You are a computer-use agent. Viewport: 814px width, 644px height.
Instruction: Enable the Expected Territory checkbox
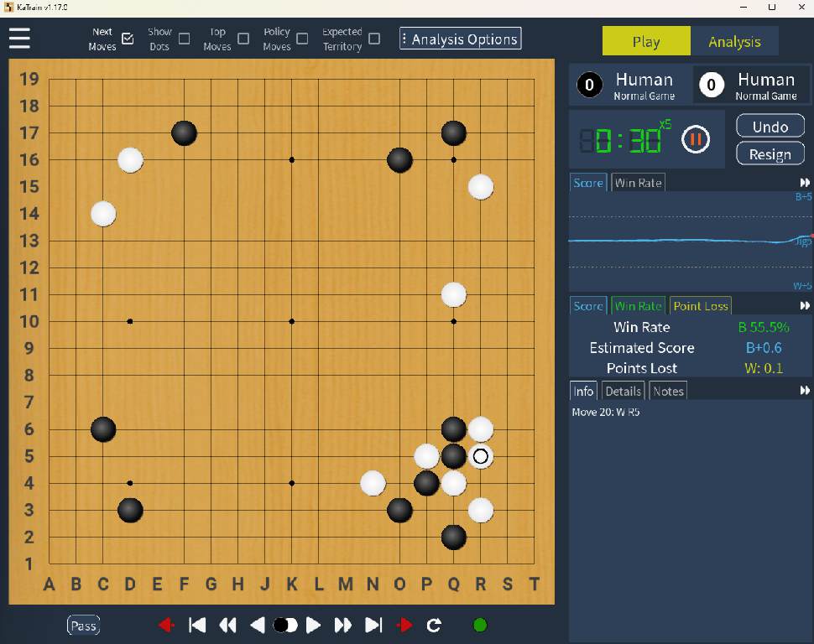[x=374, y=39]
